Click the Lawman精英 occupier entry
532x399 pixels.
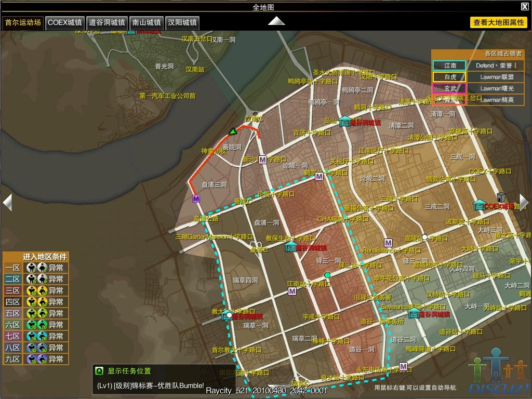point(496,100)
